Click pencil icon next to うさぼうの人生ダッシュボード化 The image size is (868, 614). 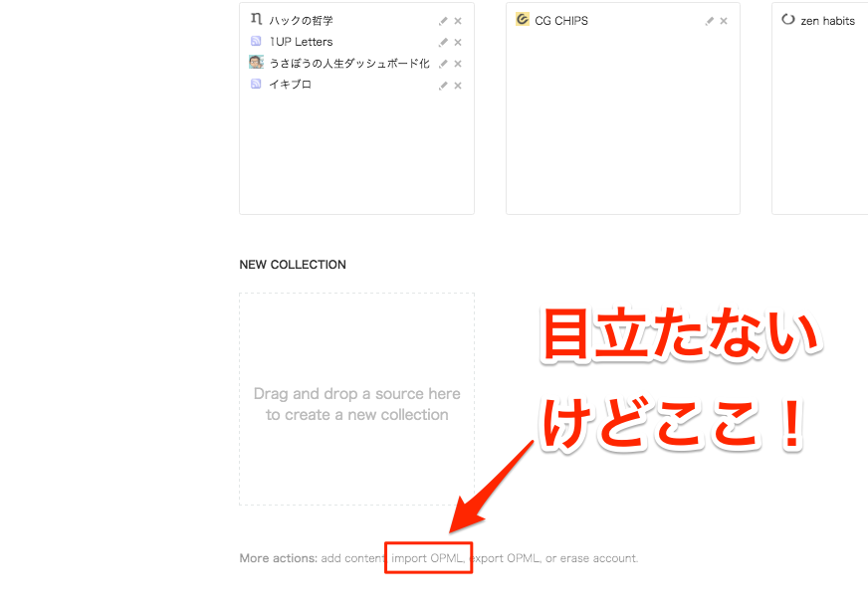coord(443,64)
